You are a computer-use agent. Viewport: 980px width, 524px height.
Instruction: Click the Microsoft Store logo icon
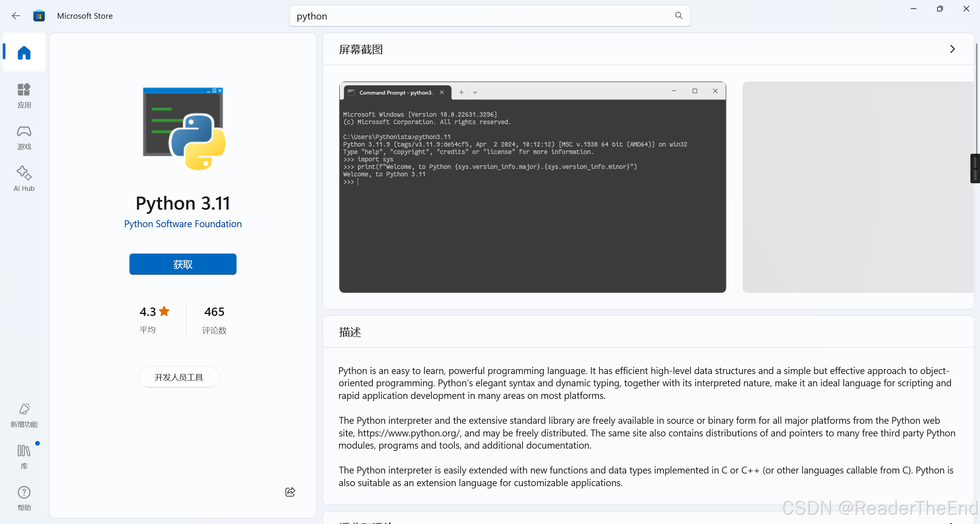click(x=39, y=16)
